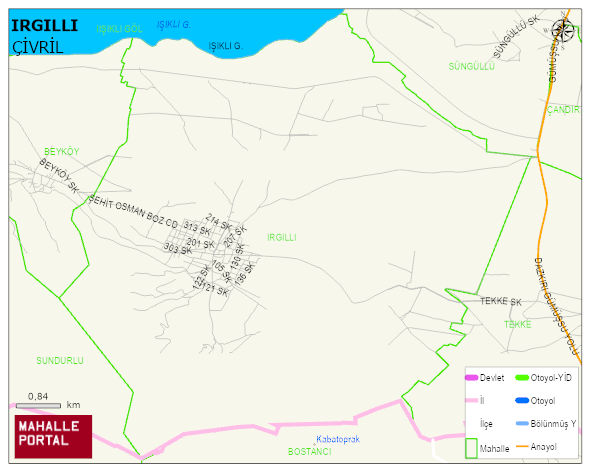Click the İlçe legend text
Image resolution: width=591 pixels, height=472 pixels.
point(486,424)
